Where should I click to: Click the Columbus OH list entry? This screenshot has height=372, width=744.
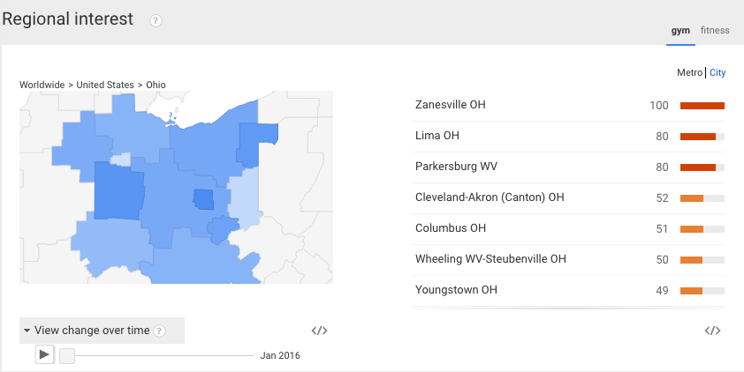[568, 229]
